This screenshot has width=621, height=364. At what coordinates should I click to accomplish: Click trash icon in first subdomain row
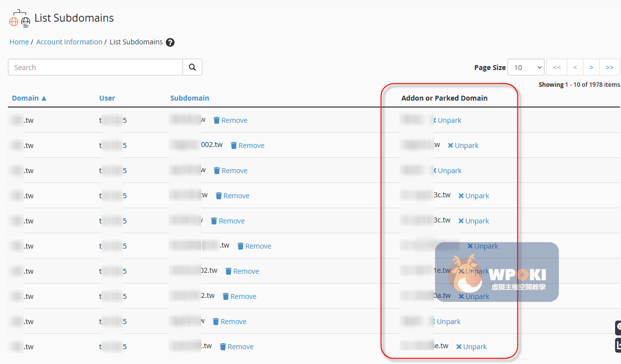tap(217, 120)
